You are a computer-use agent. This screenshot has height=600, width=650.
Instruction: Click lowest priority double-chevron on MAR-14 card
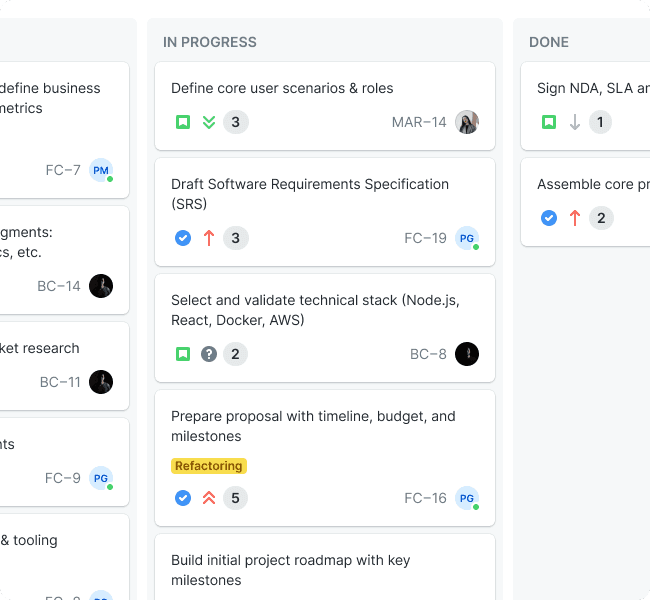pos(209,122)
